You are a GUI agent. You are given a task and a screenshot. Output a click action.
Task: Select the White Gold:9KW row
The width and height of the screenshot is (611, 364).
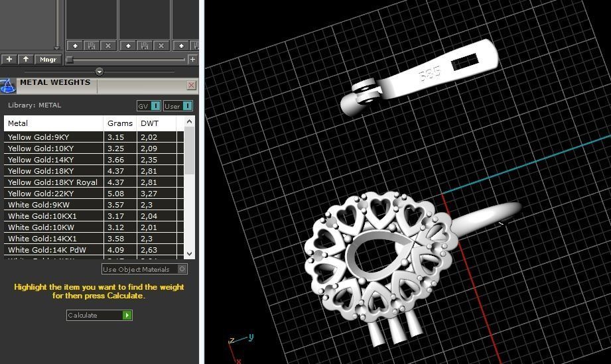[94, 205]
